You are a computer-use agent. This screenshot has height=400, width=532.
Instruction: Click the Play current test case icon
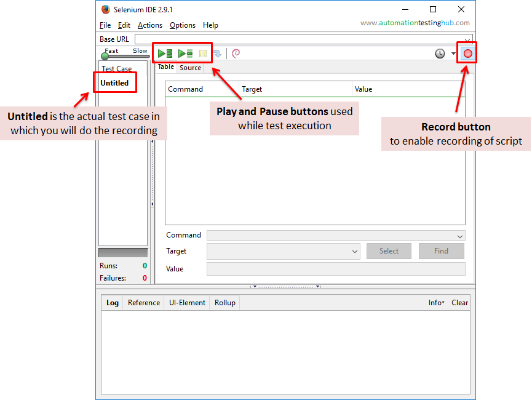click(185, 53)
